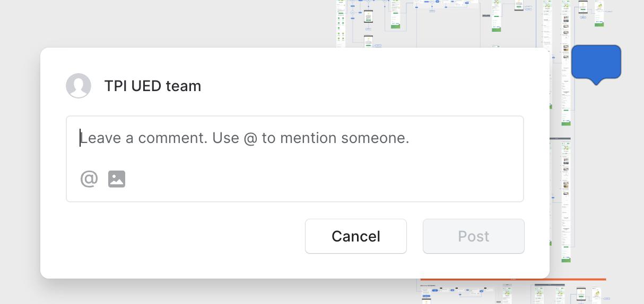Select the dark phone mockup at top right corner

point(583,7)
